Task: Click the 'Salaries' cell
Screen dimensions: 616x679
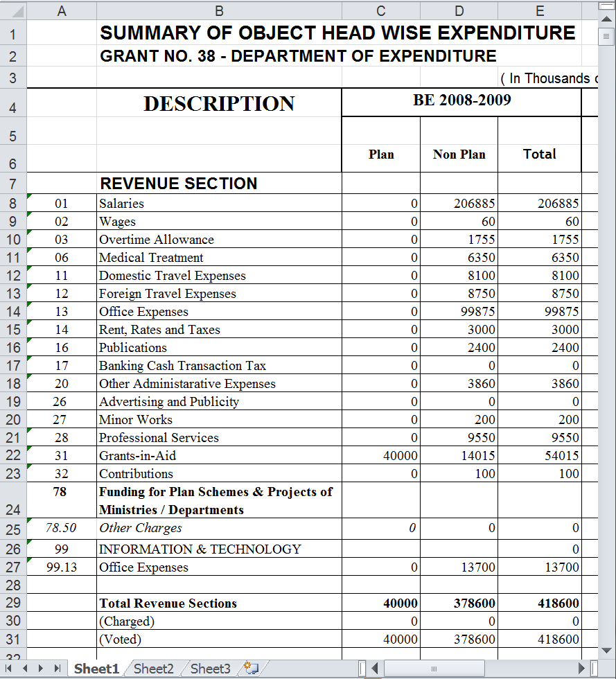Action: coord(219,203)
